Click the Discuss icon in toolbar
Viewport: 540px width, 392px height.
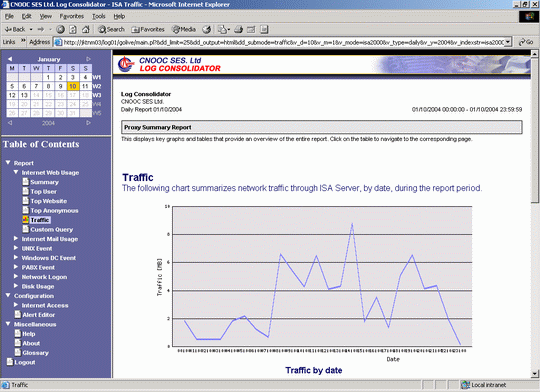coord(264,29)
